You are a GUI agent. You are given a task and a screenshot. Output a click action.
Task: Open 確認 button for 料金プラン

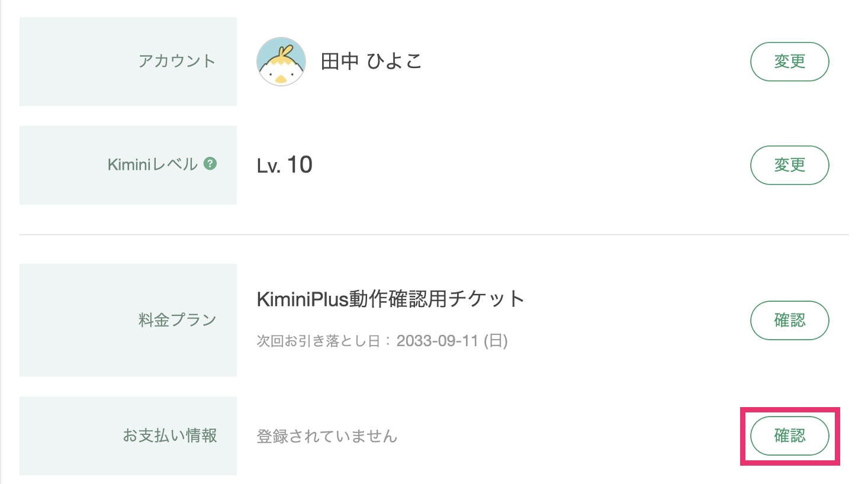click(x=789, y=320)
